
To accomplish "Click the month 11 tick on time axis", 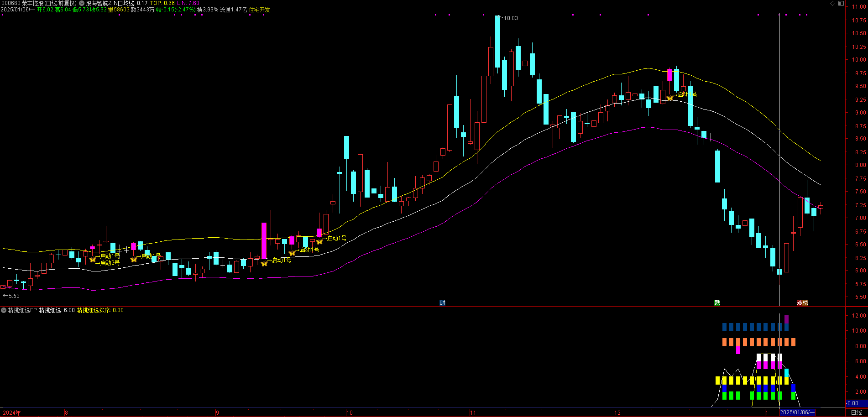I will point(473,413).
